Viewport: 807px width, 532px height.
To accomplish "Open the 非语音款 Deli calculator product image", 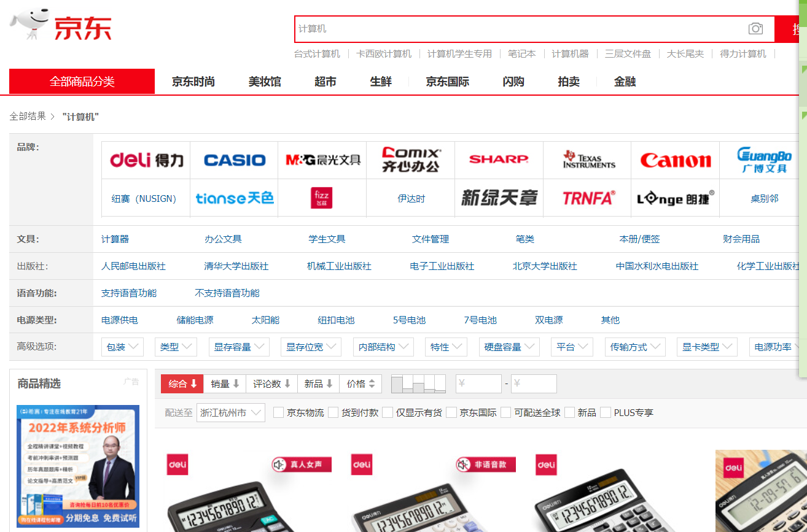I will (x=434, y=492).
